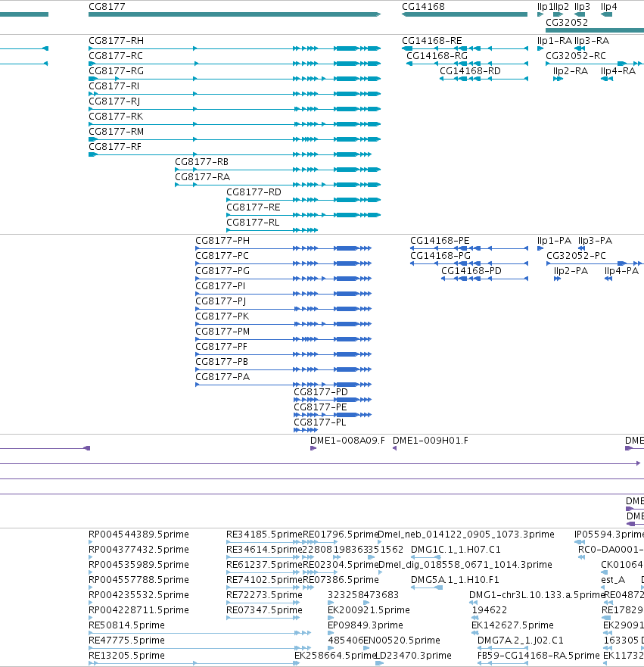Select protein CG14168-PG
This screenshot has width=644, height=667.
click(440, 256)
